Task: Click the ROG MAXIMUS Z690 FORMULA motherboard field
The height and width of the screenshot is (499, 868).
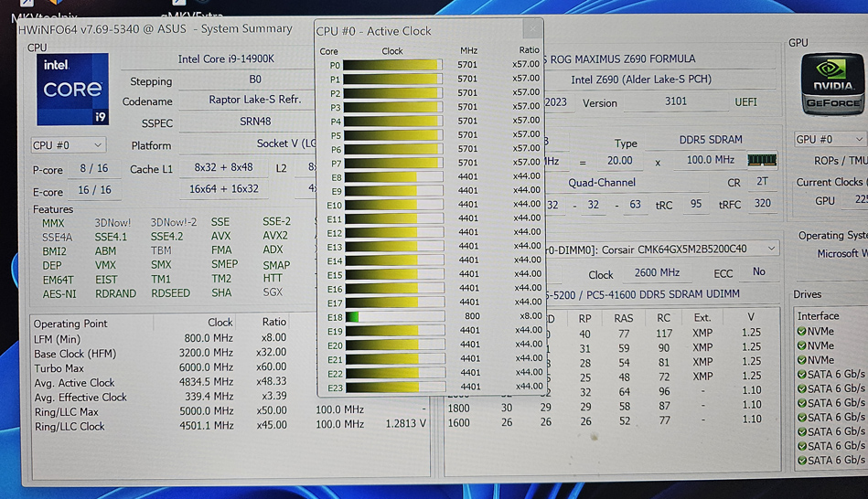Action: click(659, 59)
